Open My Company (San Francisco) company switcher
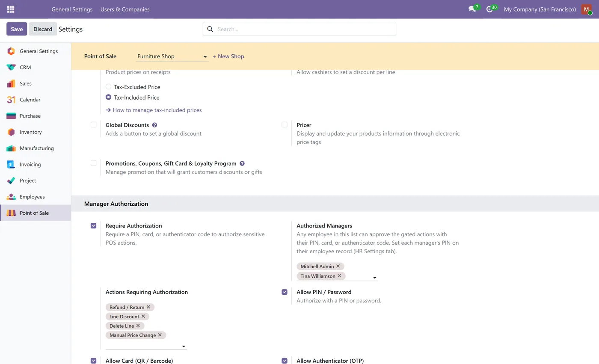This screenshot has height=364, width=599. point(540,9)
